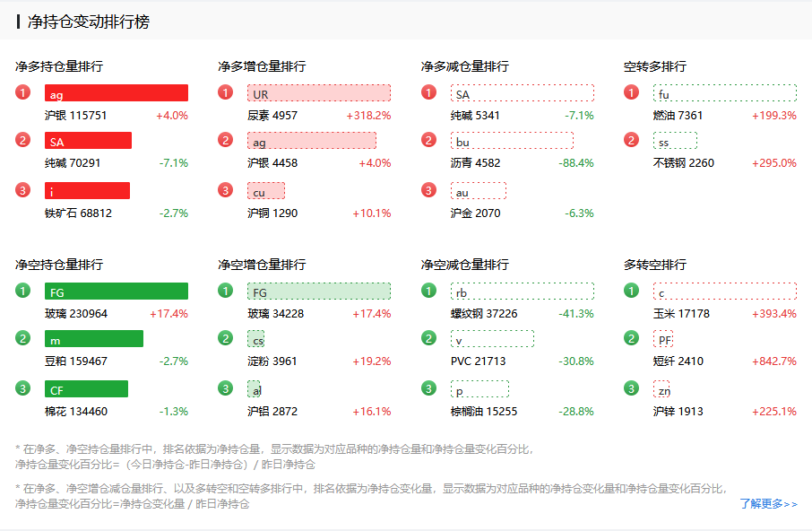
Task: Open the 不锈钢 2260 entry
Action: click(684, 163)
